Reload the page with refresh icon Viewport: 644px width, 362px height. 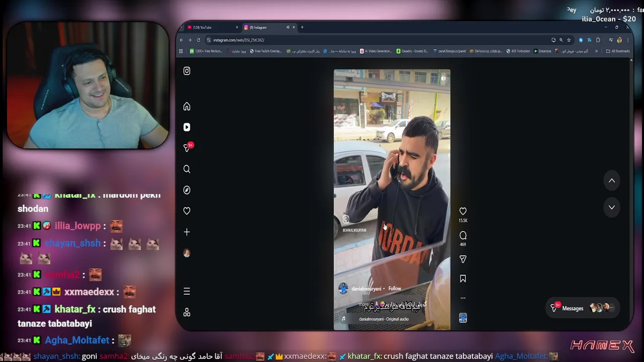(198, 40)
